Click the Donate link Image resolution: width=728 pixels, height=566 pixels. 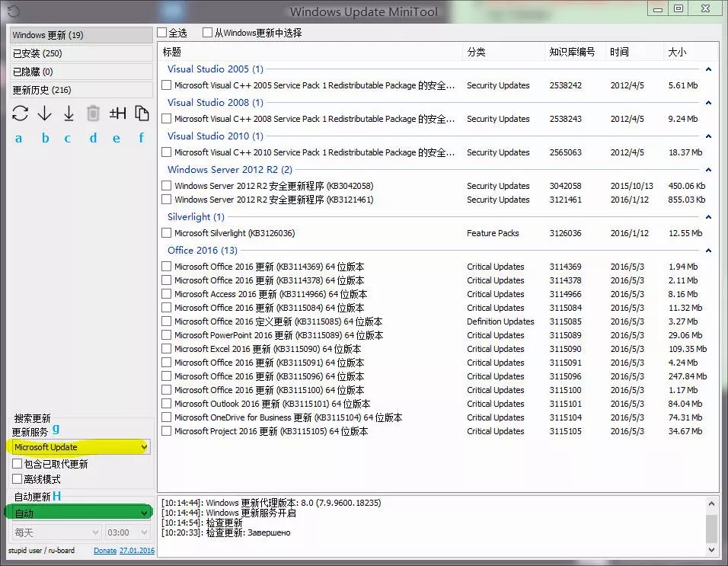pos(105,550)
